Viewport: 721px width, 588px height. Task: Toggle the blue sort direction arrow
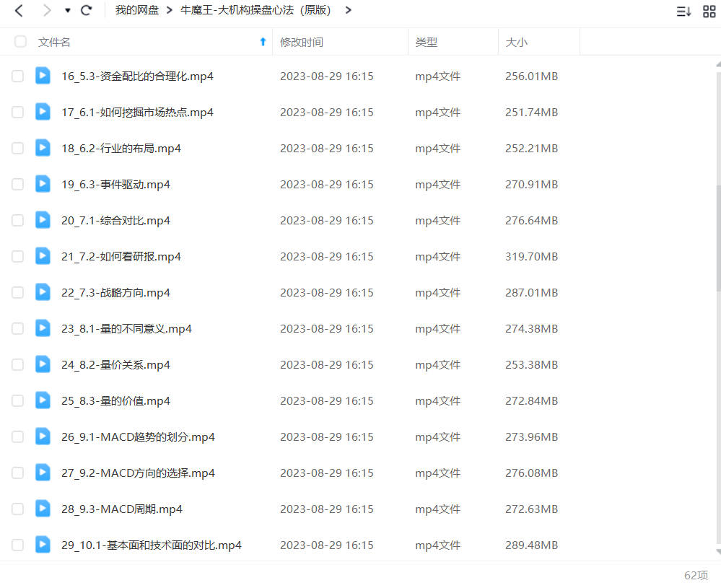pyautogui.click(x=263, y=42)
